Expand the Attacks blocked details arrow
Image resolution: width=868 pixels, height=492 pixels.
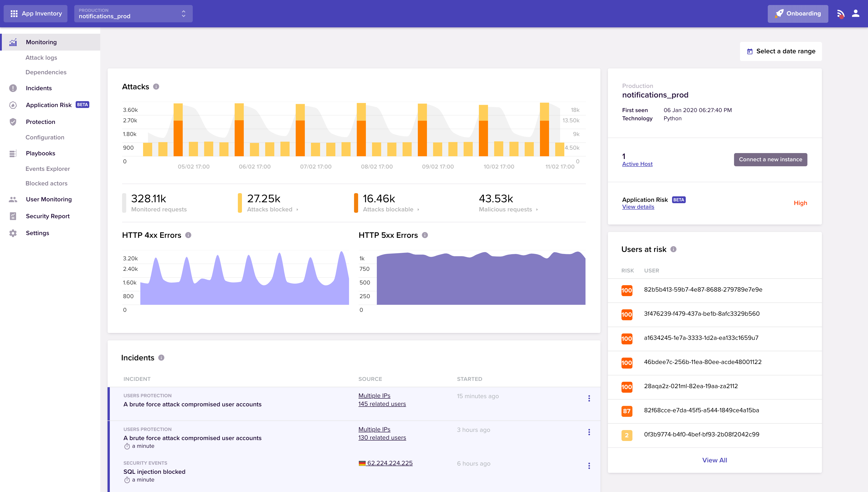297,210
